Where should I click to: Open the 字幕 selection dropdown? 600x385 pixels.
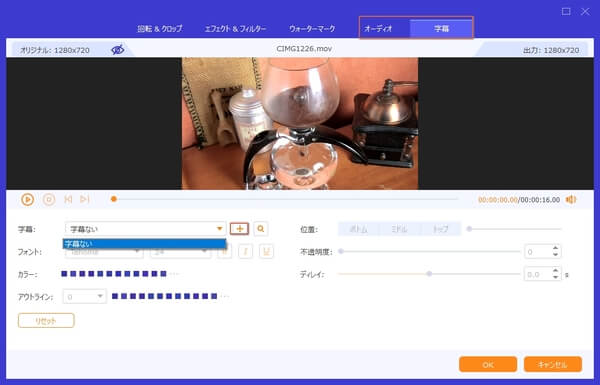click(146, 229)
